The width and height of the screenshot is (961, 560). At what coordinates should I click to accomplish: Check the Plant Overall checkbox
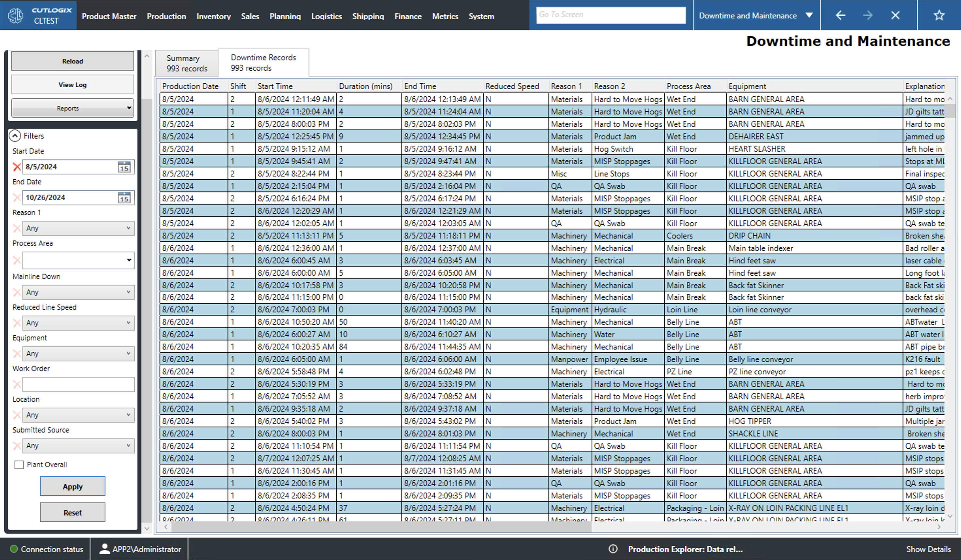19,465
